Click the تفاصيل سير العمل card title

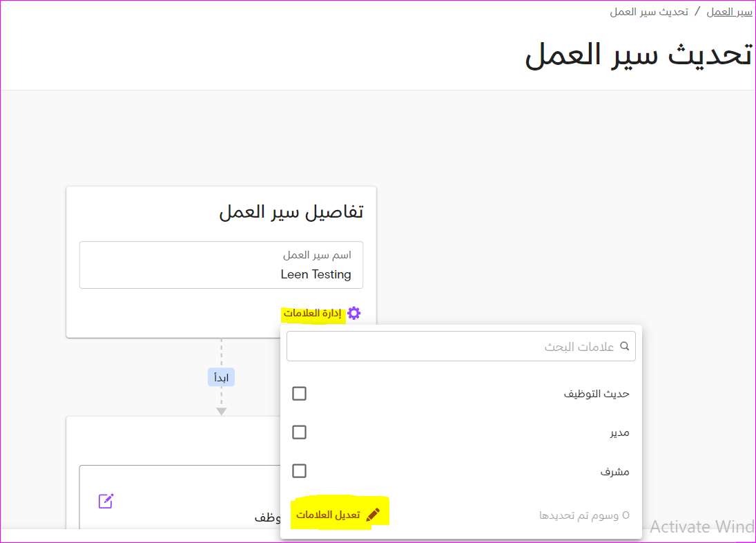(x=291, y=212)
